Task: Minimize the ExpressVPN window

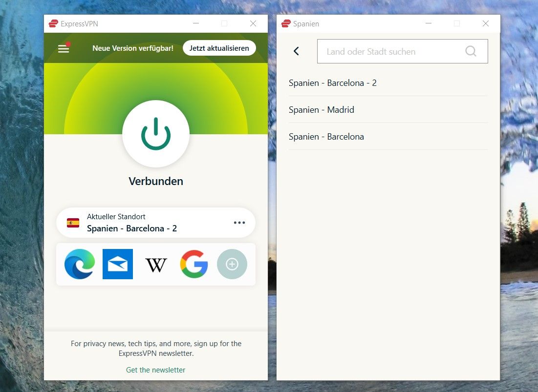Action: (x=196, y=23)
